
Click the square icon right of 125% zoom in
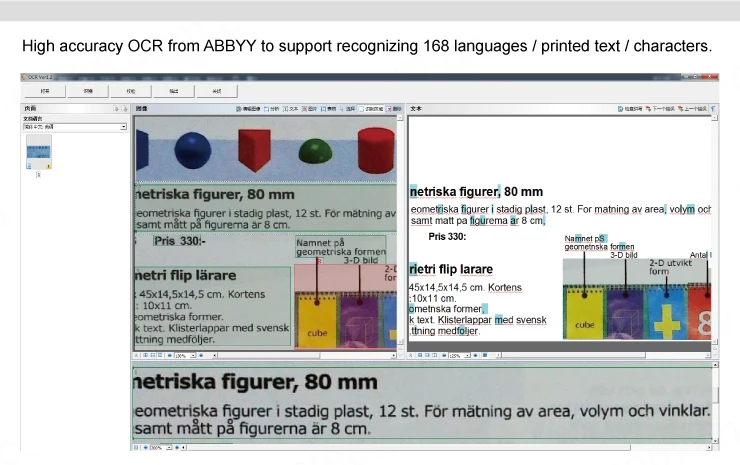pos(485,355)
